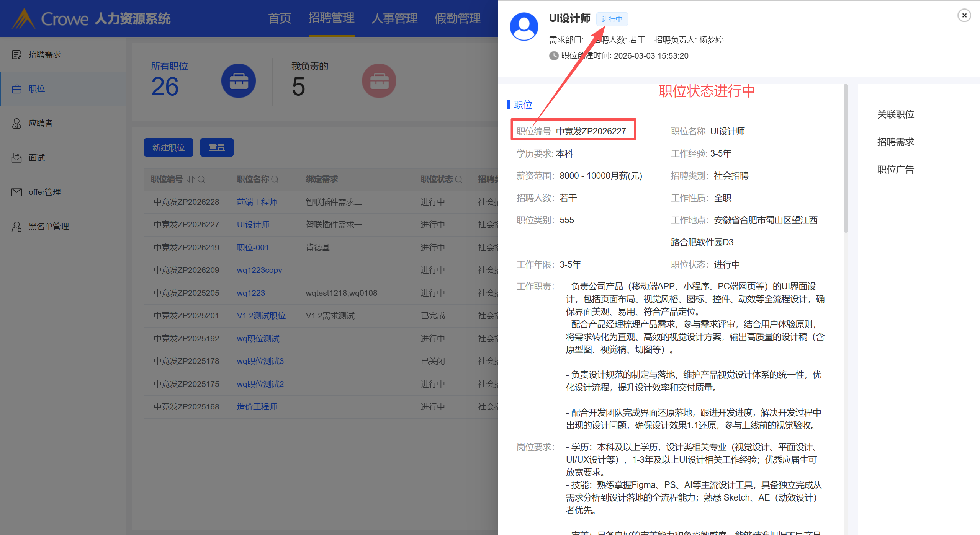The image size is (980, 535).
Task: Open the 职位状态 column search filter
Action: click(x=458, y=179)
